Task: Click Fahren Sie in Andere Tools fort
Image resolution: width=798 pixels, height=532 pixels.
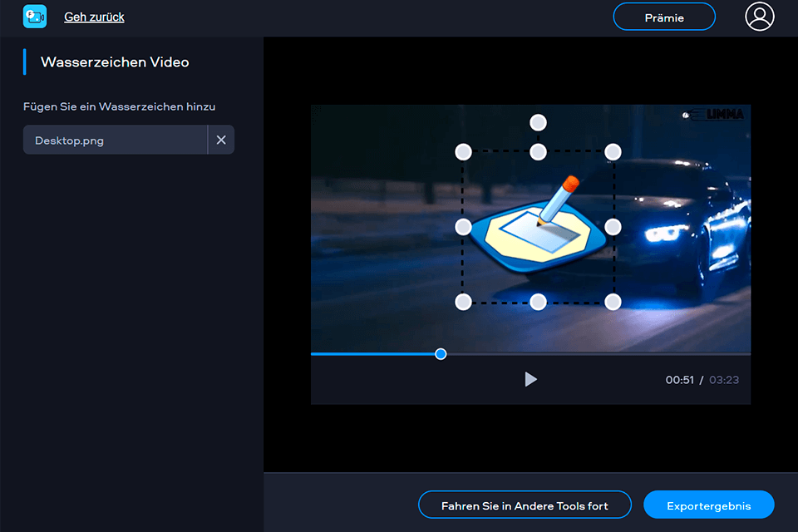Action: [525, 505]
